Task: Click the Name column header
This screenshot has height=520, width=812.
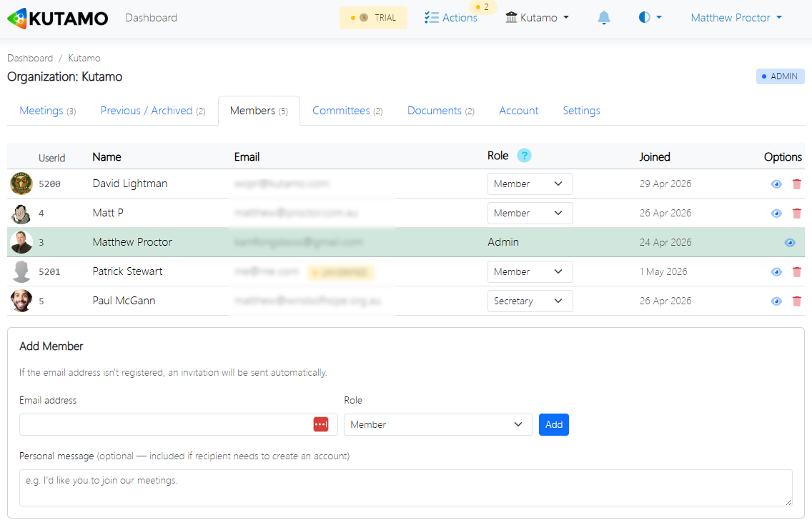Action: click(107, 156)
